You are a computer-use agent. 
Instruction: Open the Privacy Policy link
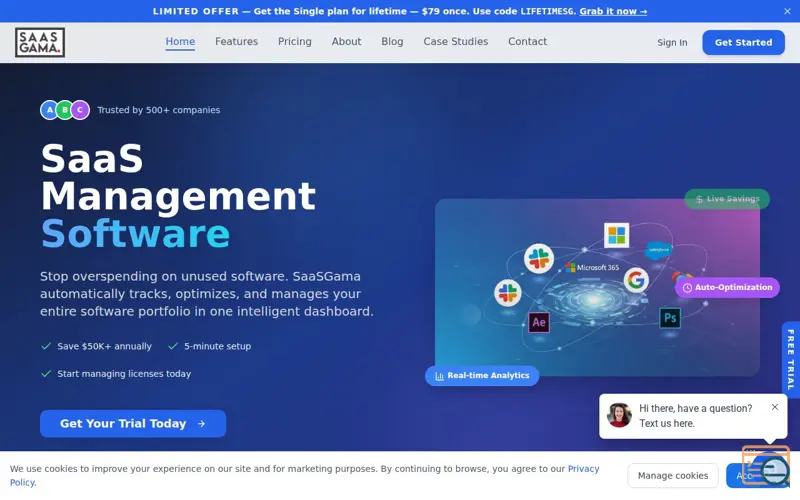click(x=583, y=469)
